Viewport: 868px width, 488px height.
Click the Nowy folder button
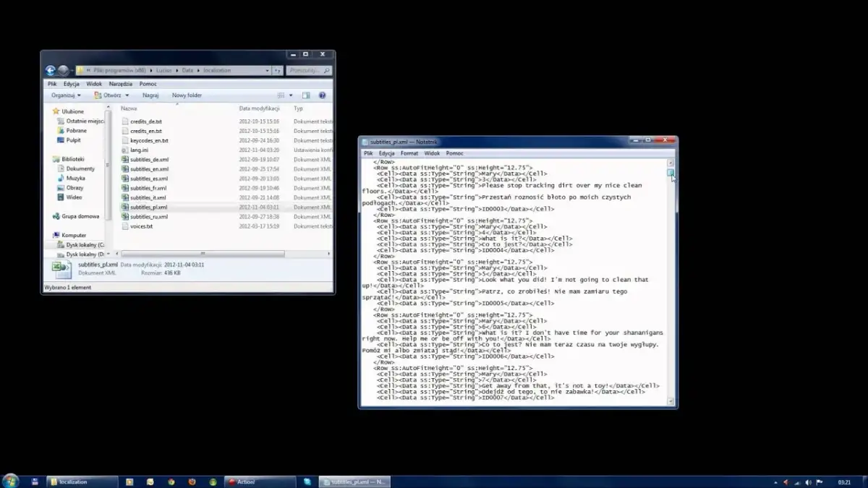(x=187, y=95)
